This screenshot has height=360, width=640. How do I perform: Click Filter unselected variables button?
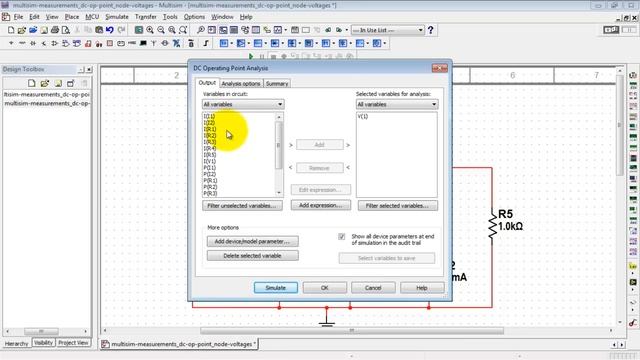tap(242, 206)
